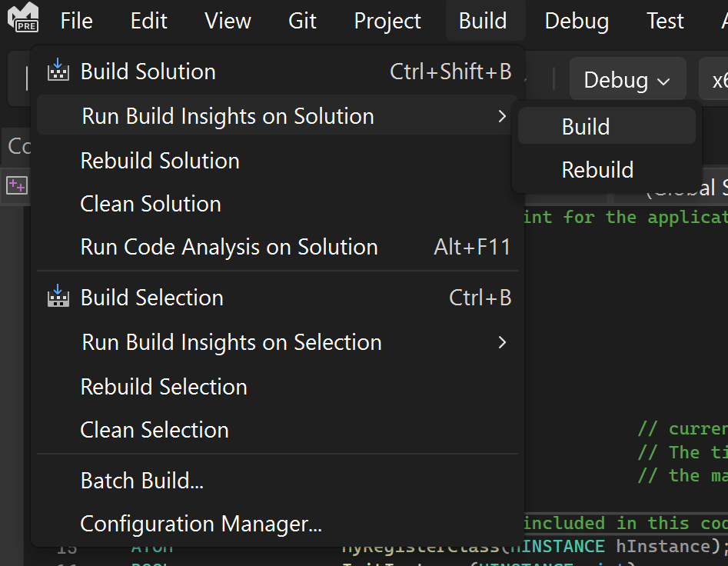Select Build in the Insights submenu
This screenshot has height=566, width=728.
[586, 127]
